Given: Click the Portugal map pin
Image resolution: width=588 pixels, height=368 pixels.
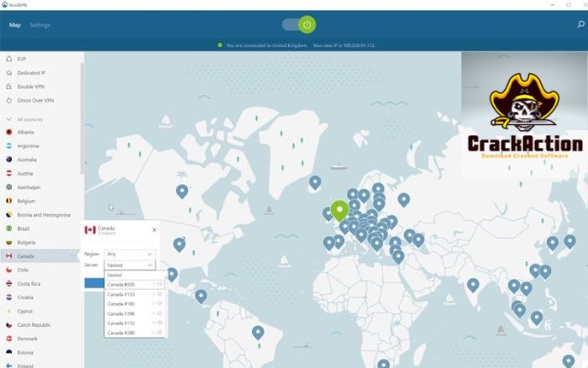Looking at the screenshot, I should tap(329, 243).
